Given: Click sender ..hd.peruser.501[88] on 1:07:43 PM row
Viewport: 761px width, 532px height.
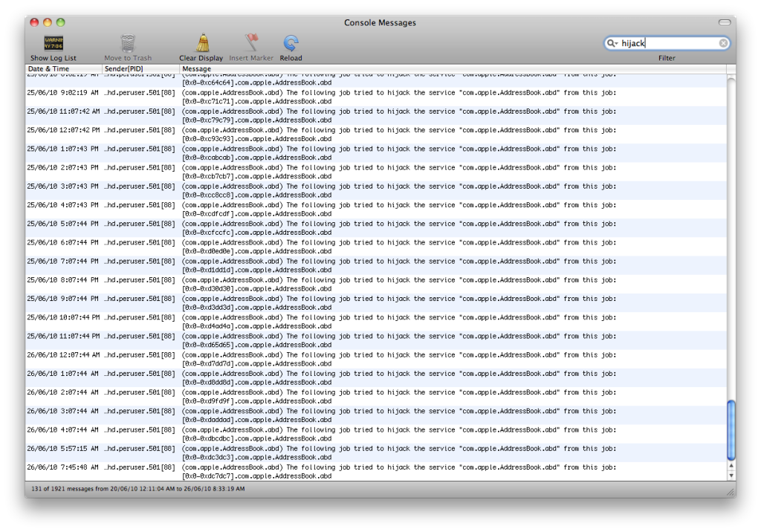Looking at the screenshot, I should (140, 149).
